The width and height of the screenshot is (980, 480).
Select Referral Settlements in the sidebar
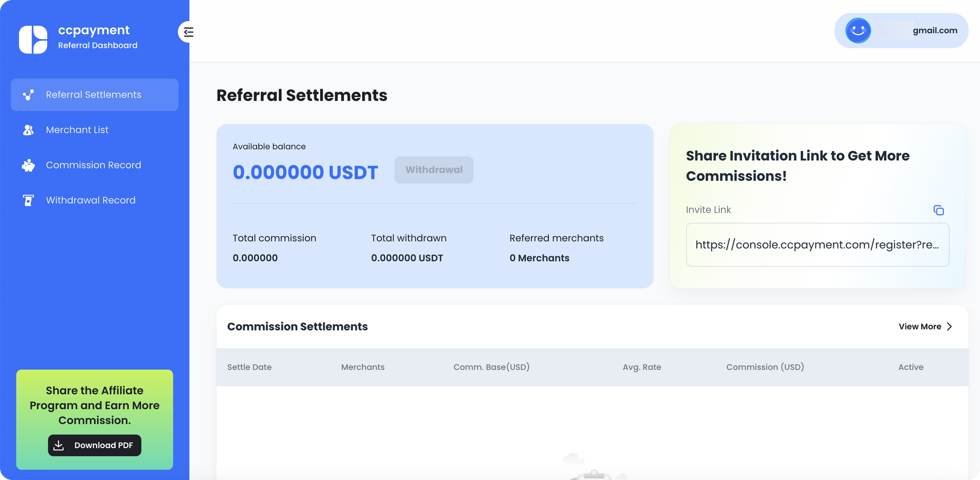(x=94, y=95)
